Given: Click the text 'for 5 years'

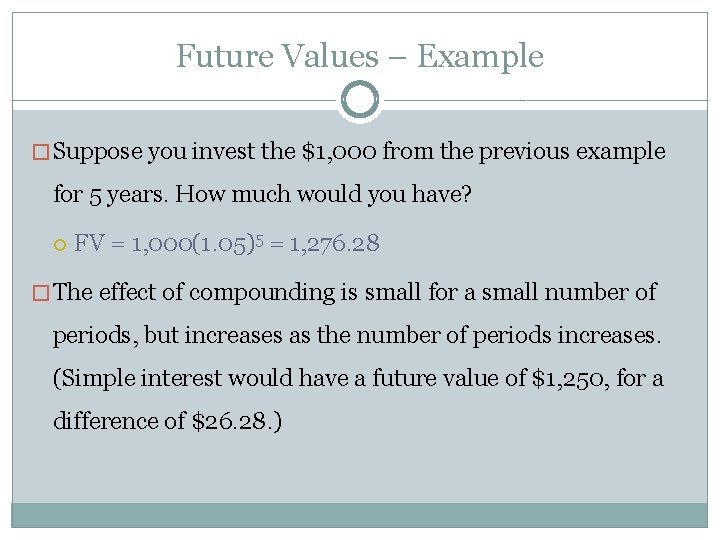Looking at the screenshot, I should (108, 195).
